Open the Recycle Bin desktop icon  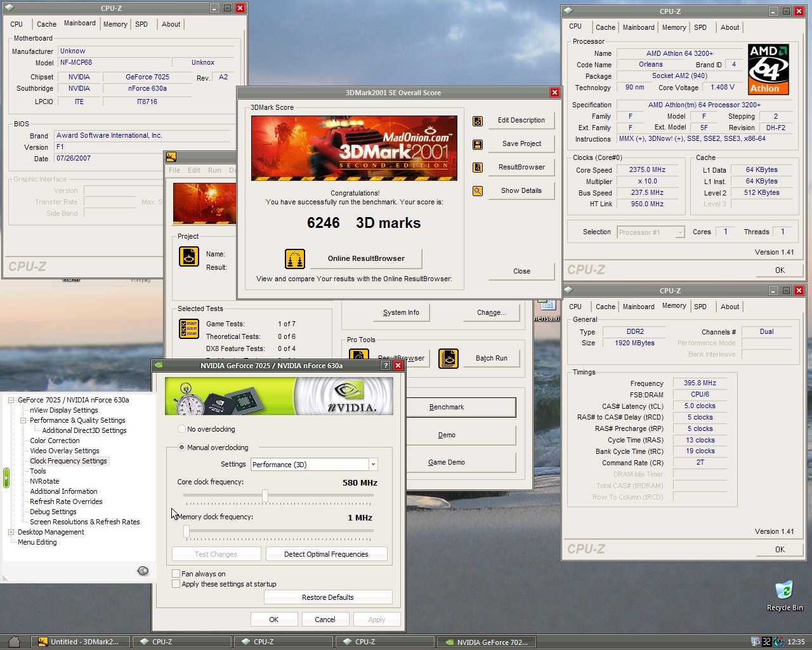tap(784, 595)
